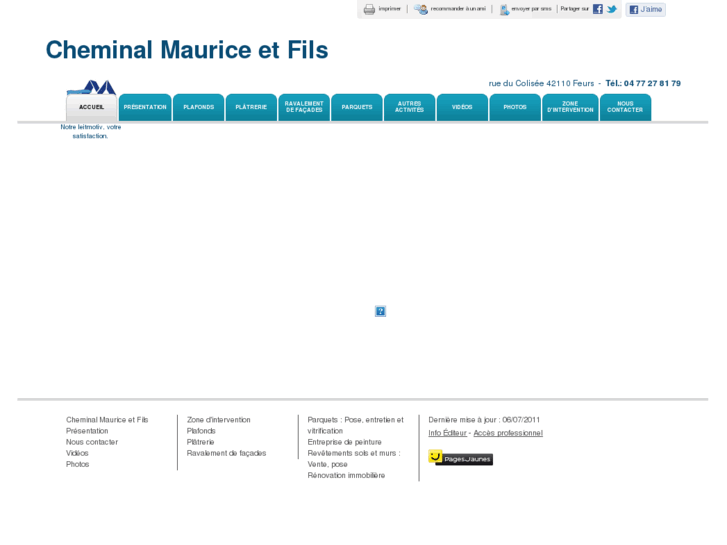Open the footer Vidéos link
Screen dimensions: 727x545
77,453
